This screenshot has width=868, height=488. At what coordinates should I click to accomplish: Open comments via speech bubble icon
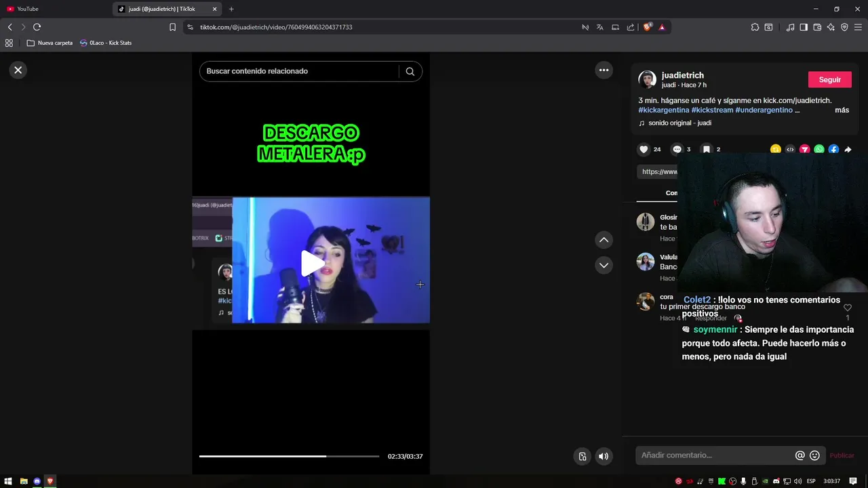pos(677,149)
